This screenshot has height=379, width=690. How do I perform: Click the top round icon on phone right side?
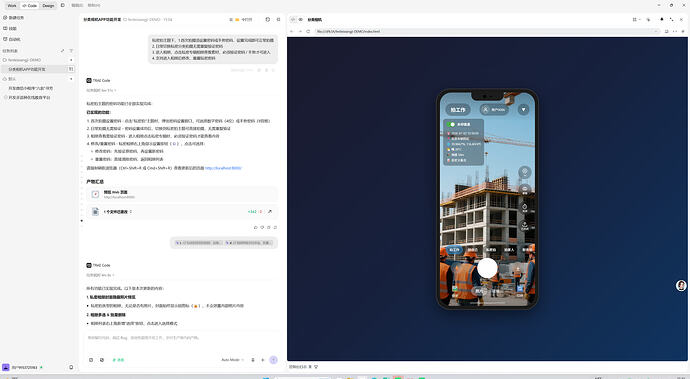point(524,172)
